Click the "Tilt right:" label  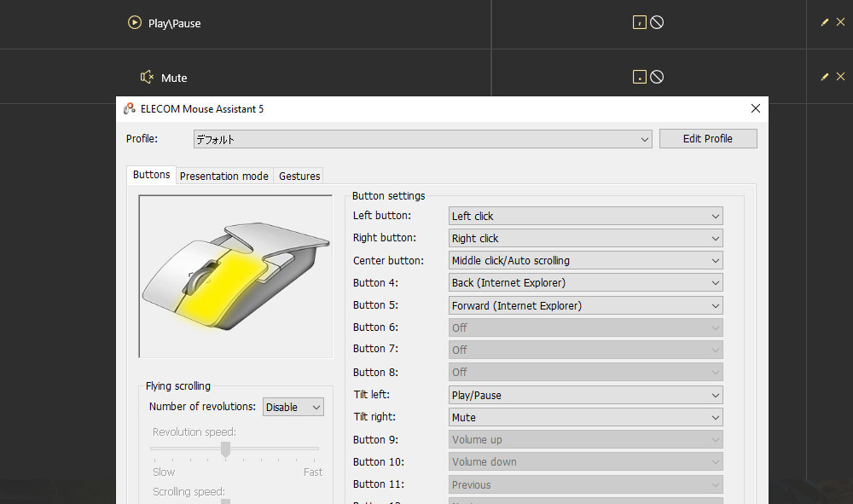374,416
